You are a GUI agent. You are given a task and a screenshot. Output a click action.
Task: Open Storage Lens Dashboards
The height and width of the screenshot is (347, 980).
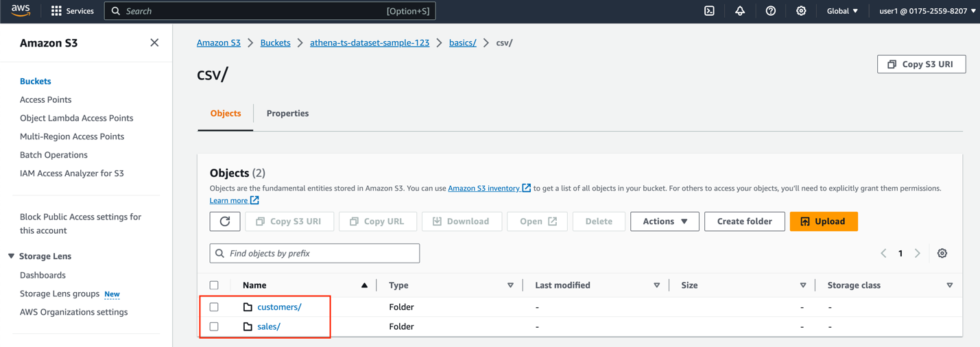point(43,275)
